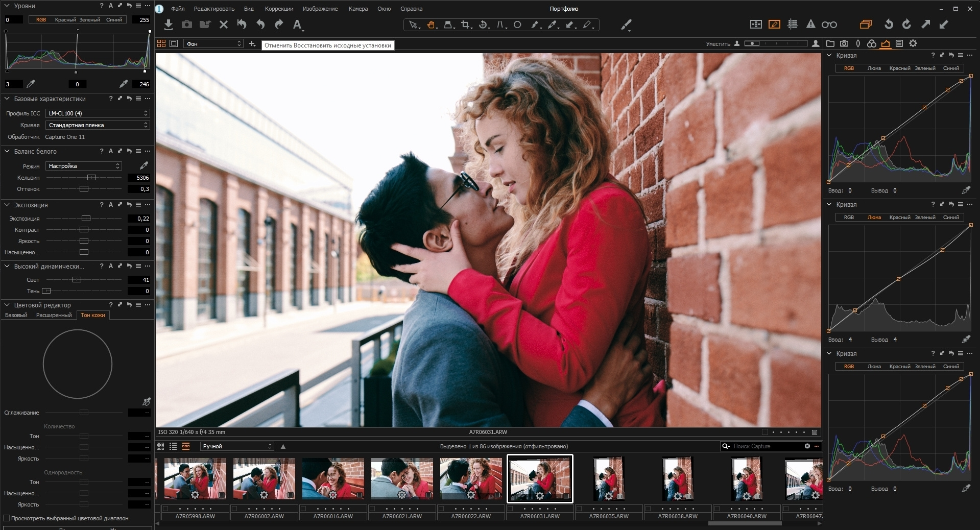Click the rotate left toolbar icon

(x=889, y=25)
